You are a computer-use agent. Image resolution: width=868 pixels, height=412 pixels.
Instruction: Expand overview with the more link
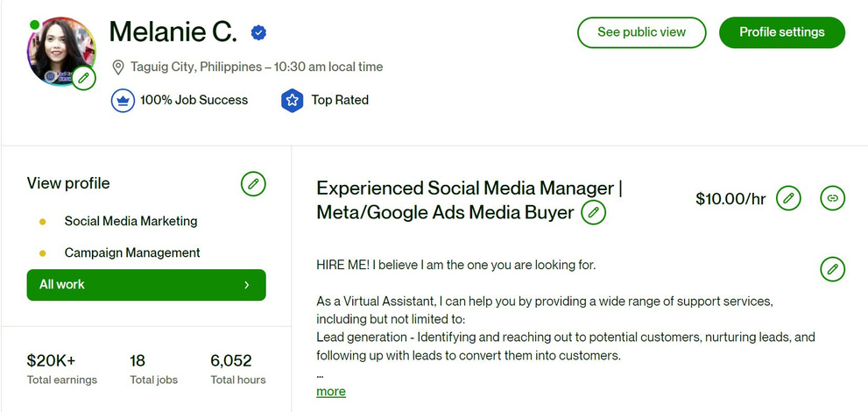tap(331, 392)
